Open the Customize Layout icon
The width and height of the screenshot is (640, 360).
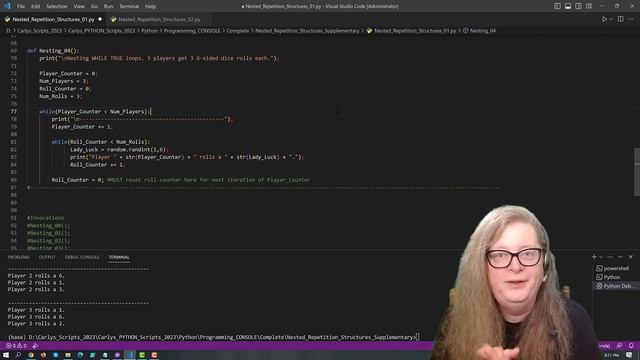589,6
